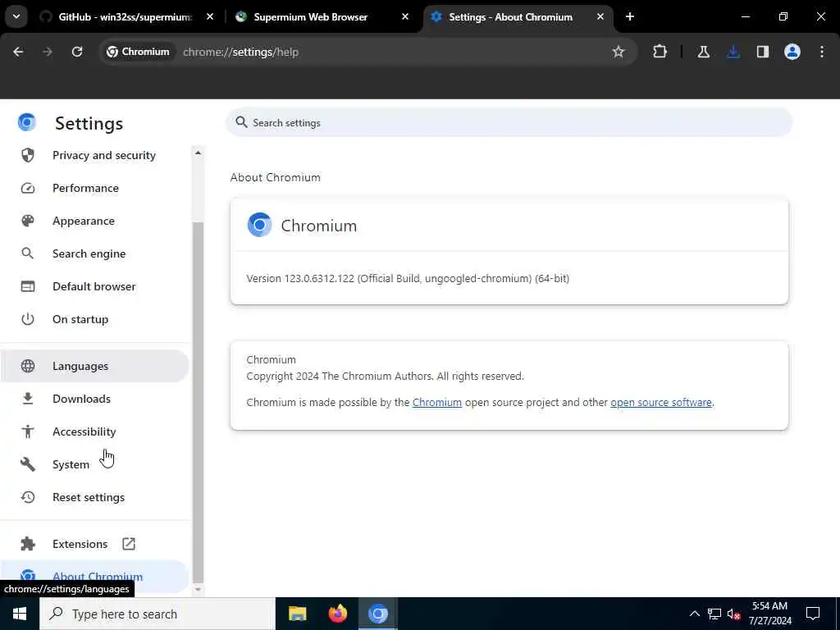840x630 pixels.
Task: Bookmark this page with the star icon
Action: click(x=619, y=52)
